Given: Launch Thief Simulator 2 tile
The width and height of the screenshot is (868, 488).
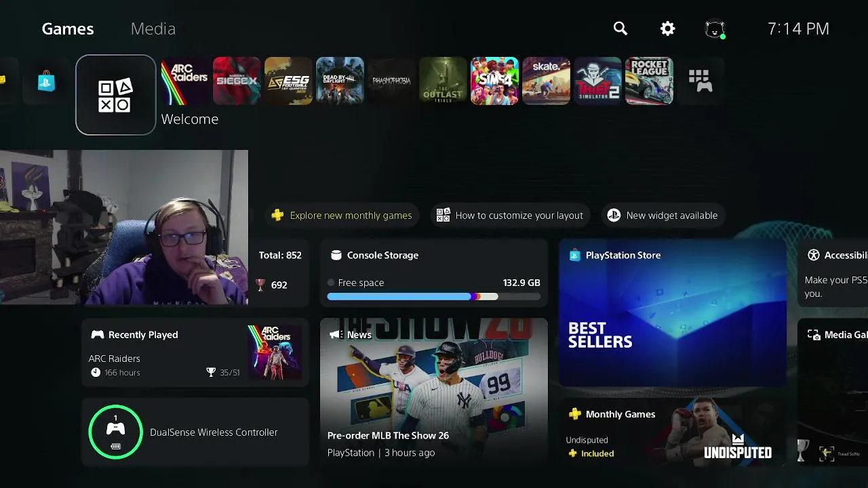Looking at the screenshot, I should [x=597, y=81].
